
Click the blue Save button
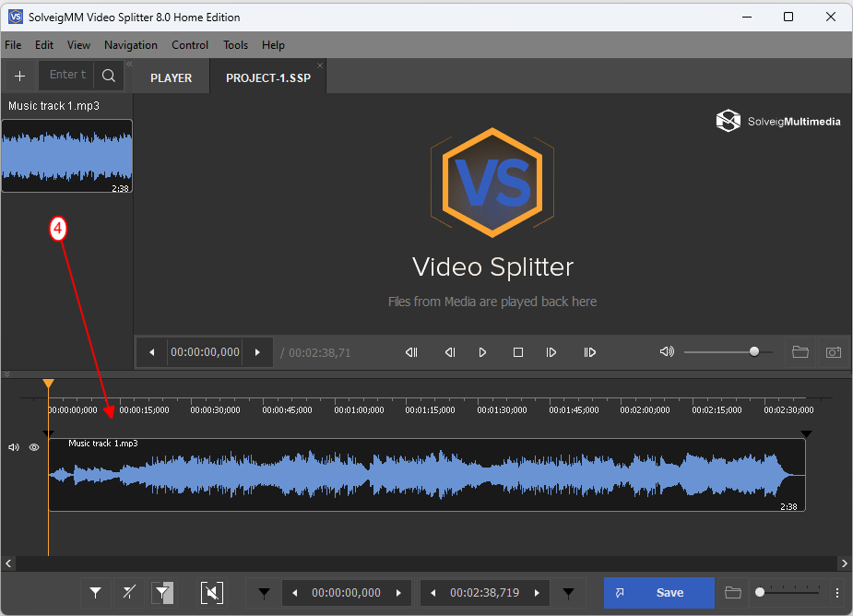[658, 593]
